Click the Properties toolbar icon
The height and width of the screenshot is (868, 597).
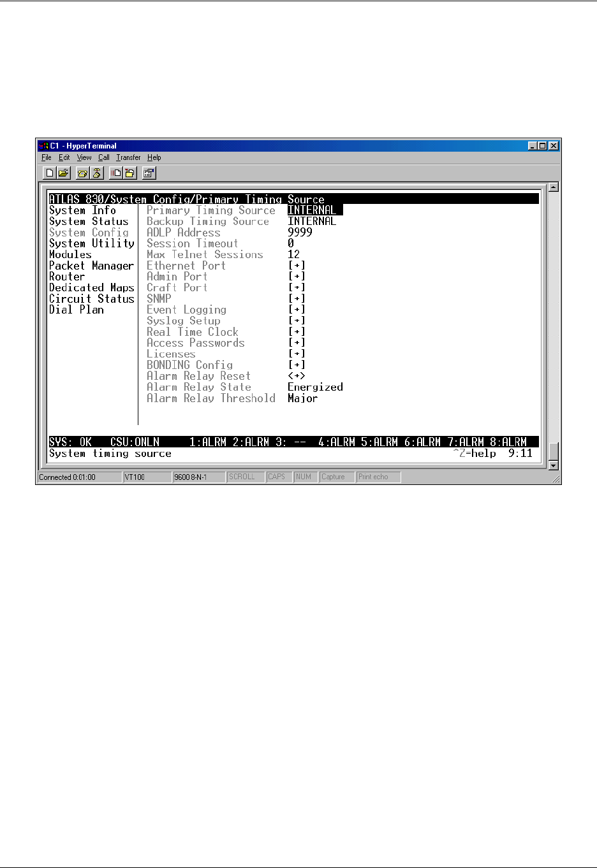(x=149, y=173)
